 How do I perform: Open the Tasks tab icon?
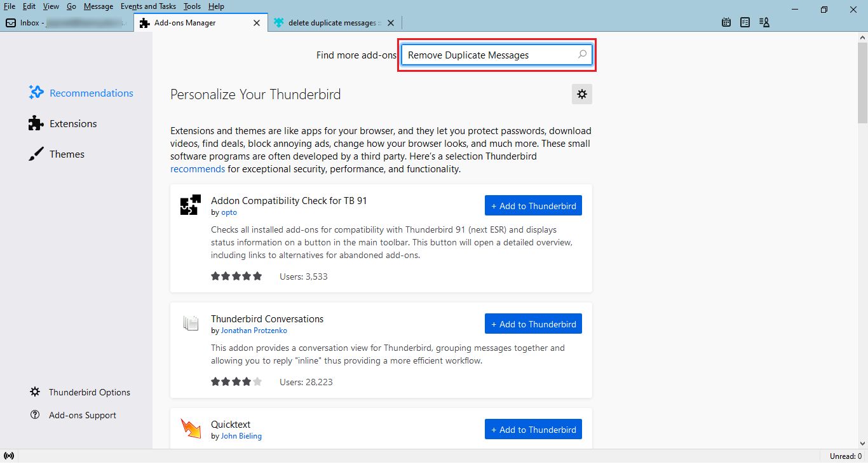[745, 22]
